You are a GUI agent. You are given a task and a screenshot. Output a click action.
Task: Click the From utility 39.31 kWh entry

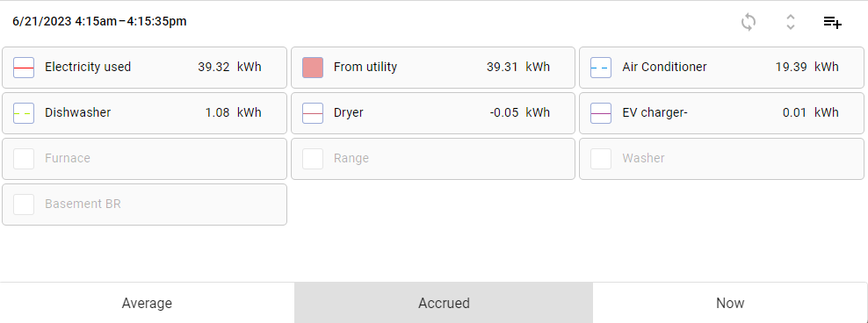tap(433, 68)
